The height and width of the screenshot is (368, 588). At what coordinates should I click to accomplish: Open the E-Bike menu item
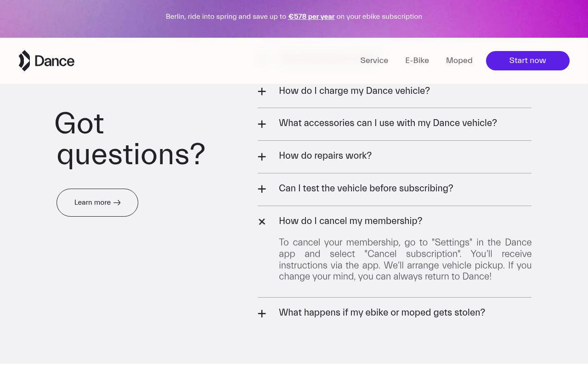[x=417, y=61]
